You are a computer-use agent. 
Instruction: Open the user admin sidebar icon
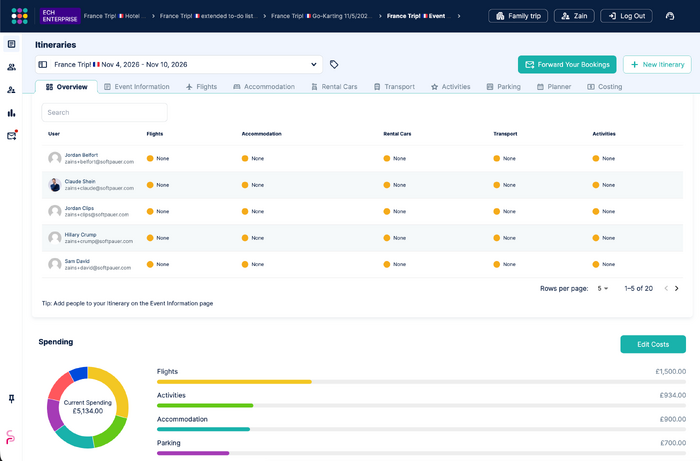(12, 90)
